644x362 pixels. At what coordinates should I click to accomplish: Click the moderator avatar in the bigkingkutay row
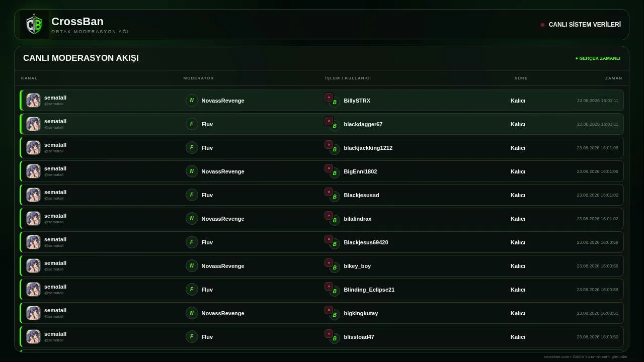pyautogui.click(x=192, y=313)
